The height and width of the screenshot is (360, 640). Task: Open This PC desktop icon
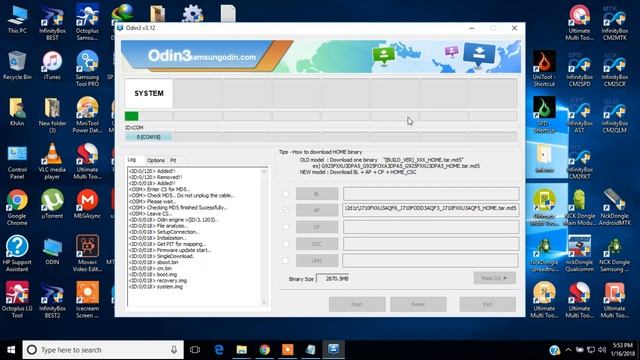coord(17,20)
